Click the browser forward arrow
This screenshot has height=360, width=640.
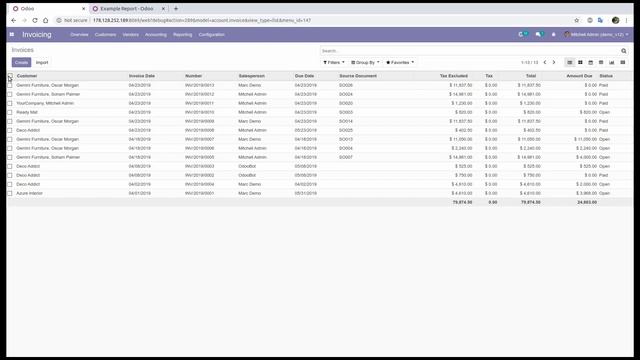[x=24, y=20]
